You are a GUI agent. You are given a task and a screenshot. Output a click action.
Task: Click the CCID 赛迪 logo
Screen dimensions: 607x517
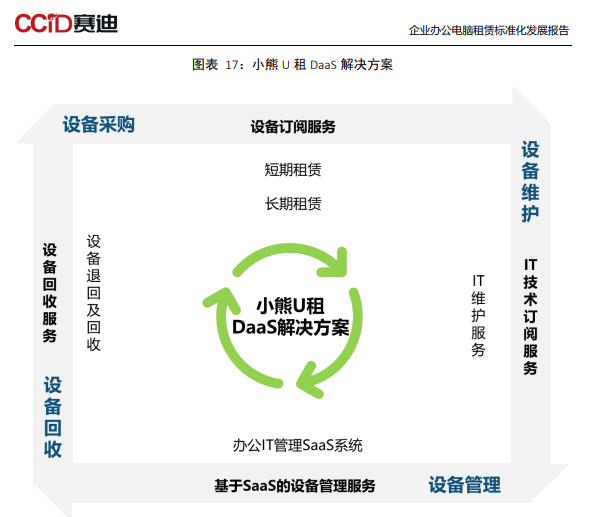pyautogui.click(x=66, y=23)
